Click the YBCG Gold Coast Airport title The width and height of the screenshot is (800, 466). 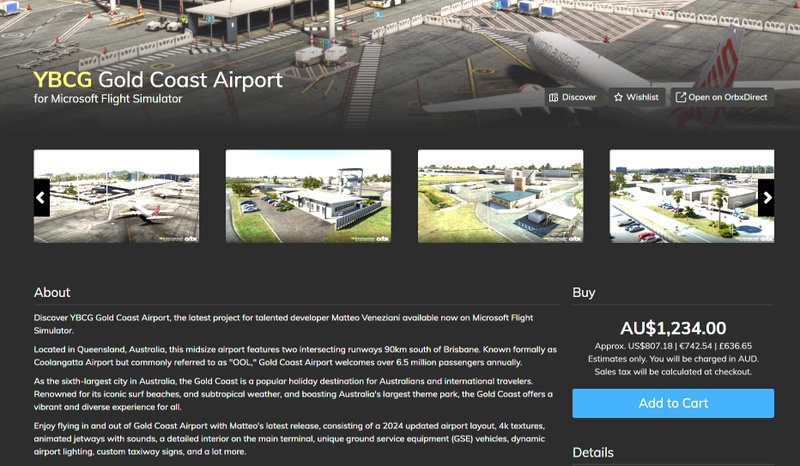(158, 80)
